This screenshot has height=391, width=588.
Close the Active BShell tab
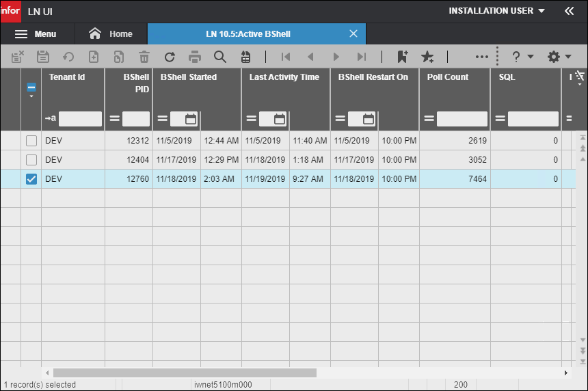[353, 33]
